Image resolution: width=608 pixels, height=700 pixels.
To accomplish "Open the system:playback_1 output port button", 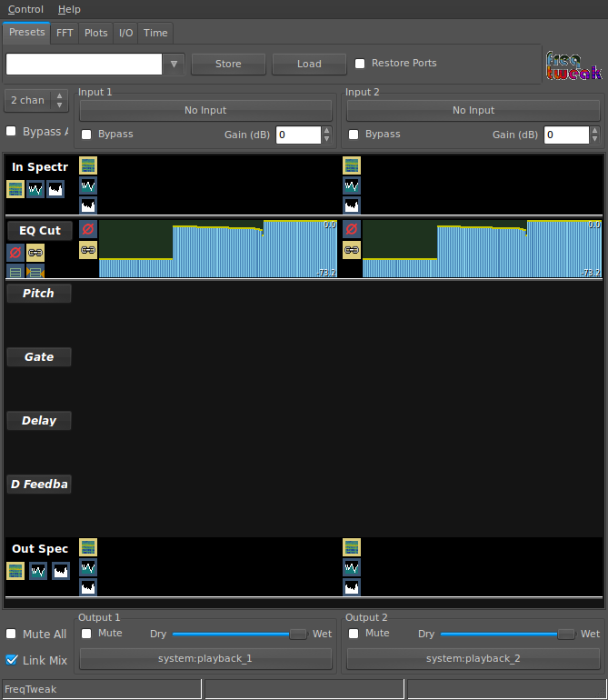I will pyautogui.click(x=205, y=658).
